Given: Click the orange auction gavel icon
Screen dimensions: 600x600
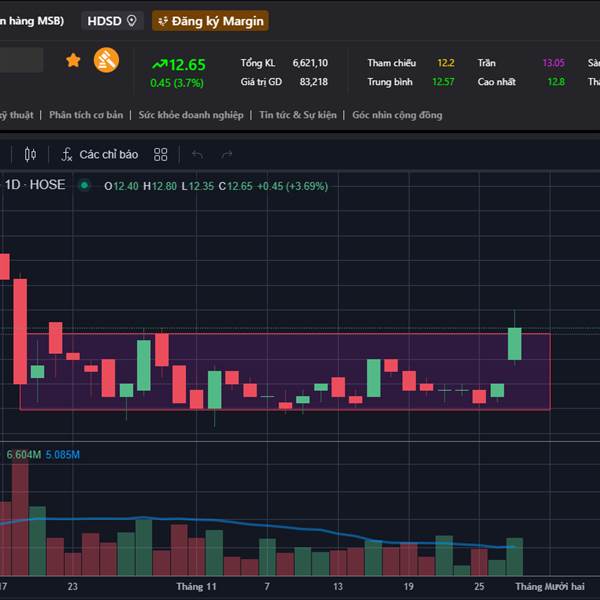Looking at the screenshot, I should [x=106, y=60].
